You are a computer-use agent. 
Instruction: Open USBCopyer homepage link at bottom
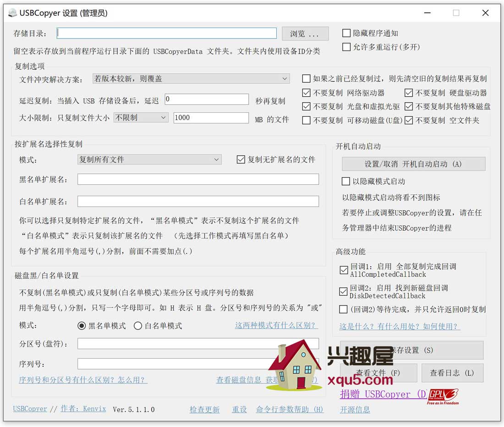30,409
